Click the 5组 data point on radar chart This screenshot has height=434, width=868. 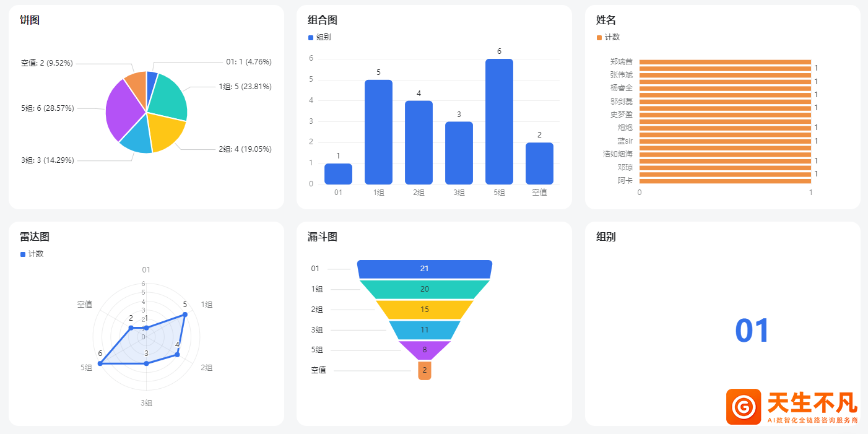100,363
